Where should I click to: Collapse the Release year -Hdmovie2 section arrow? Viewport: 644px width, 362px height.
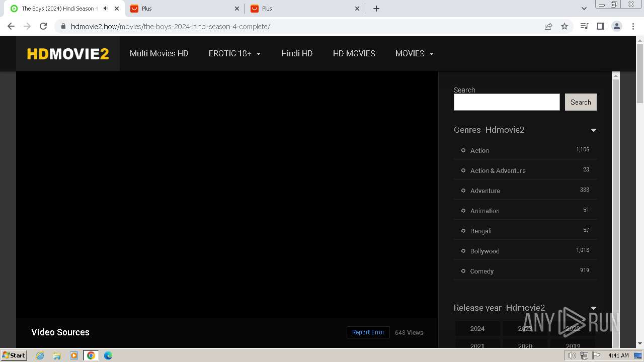(594, 308)
